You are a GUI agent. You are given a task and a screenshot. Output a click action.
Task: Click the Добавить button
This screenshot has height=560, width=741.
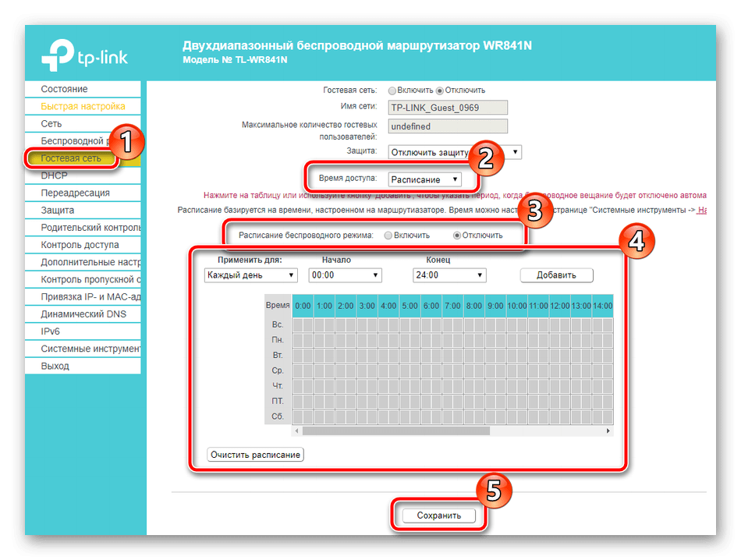pos(556,275)
